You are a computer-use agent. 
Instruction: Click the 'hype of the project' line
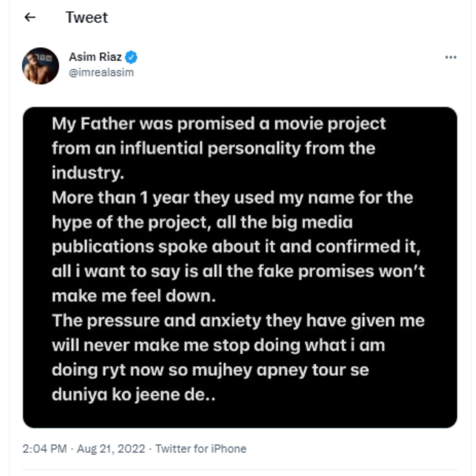pos(202,222)
